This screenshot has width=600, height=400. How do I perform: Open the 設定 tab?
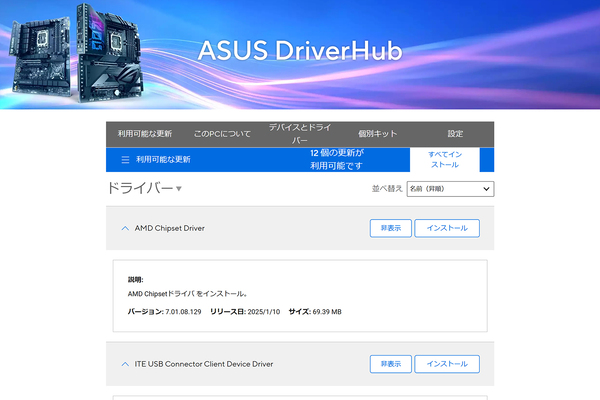click(x=455, y=134)
